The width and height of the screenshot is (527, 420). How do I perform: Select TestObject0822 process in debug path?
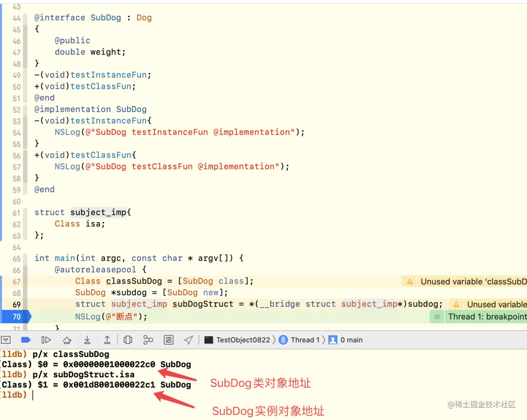click(237, 340)
